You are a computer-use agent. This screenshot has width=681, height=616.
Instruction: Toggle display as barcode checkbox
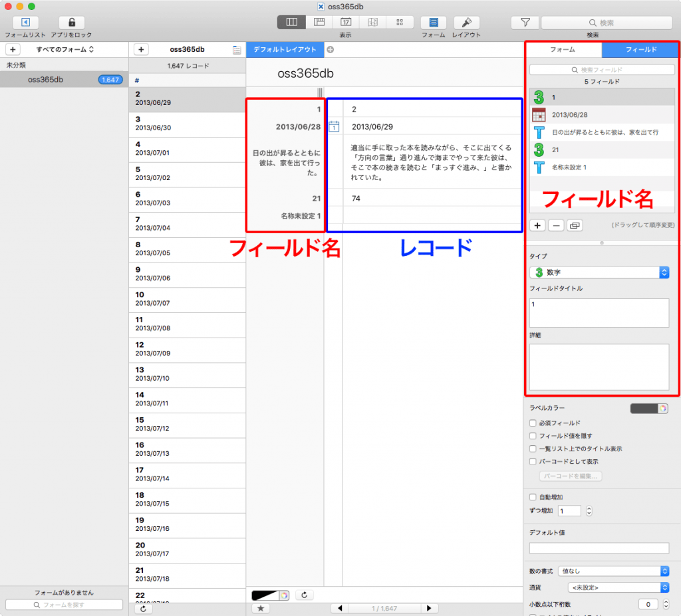pos(533,461)
